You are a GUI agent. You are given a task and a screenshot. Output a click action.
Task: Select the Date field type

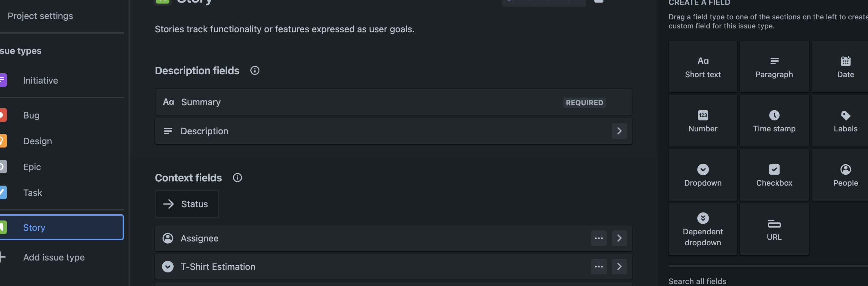(x=845, y=66)
